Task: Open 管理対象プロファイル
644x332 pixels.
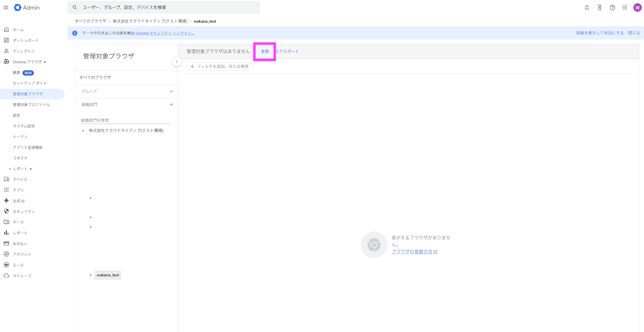Action: (x=32, y=105)
